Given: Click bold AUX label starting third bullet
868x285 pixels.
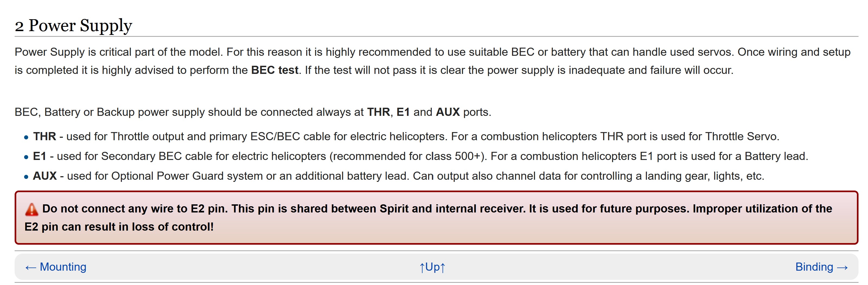Looking at the screenshot, I should tap(44, 176).
